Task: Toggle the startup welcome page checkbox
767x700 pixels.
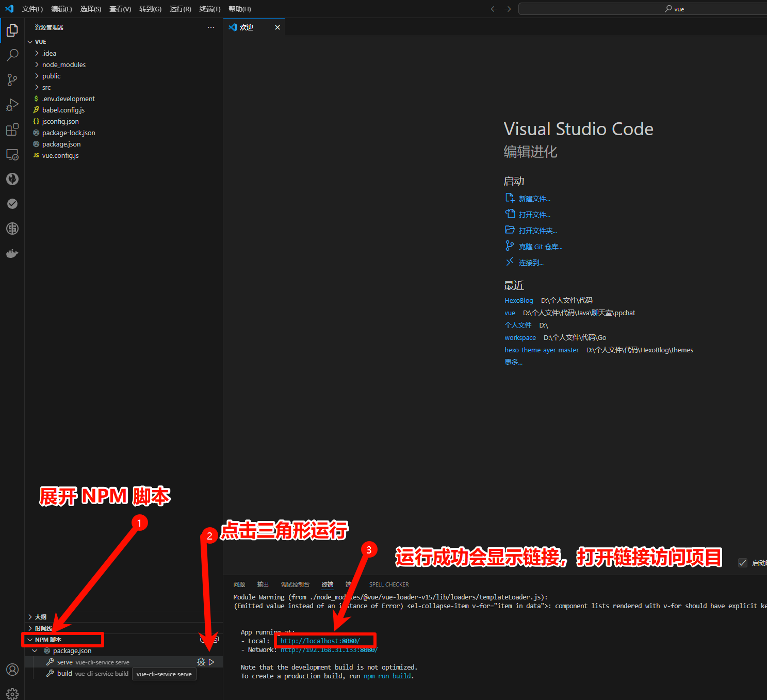Action: (743, 563)
